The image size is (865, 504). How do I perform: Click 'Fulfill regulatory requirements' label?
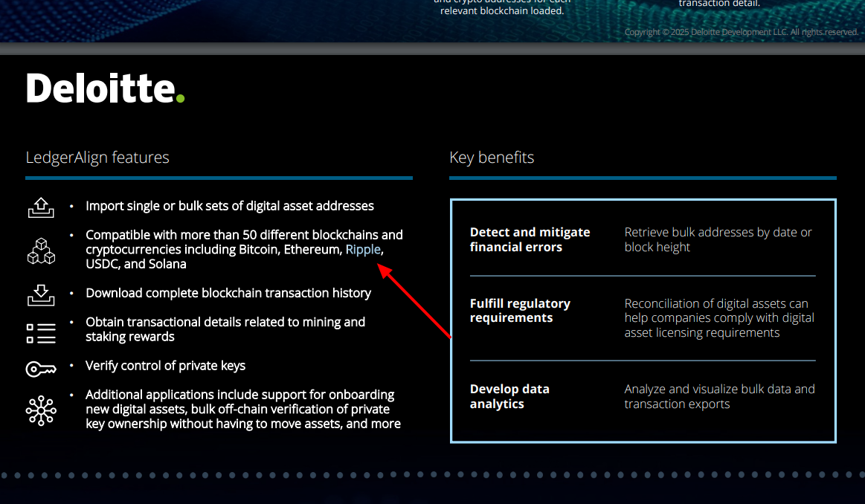(x=520, y=311)
